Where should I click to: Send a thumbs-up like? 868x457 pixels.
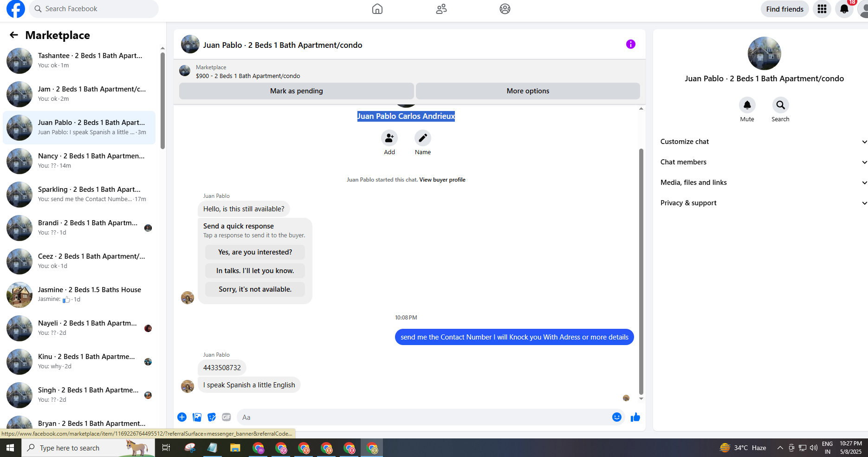[635, 417]
